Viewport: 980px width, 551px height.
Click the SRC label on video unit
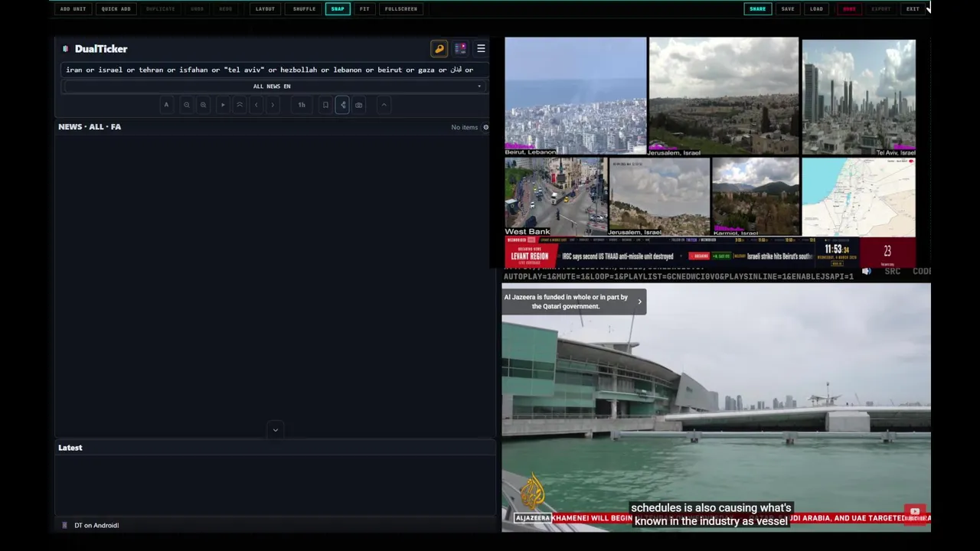click(892, 272)
